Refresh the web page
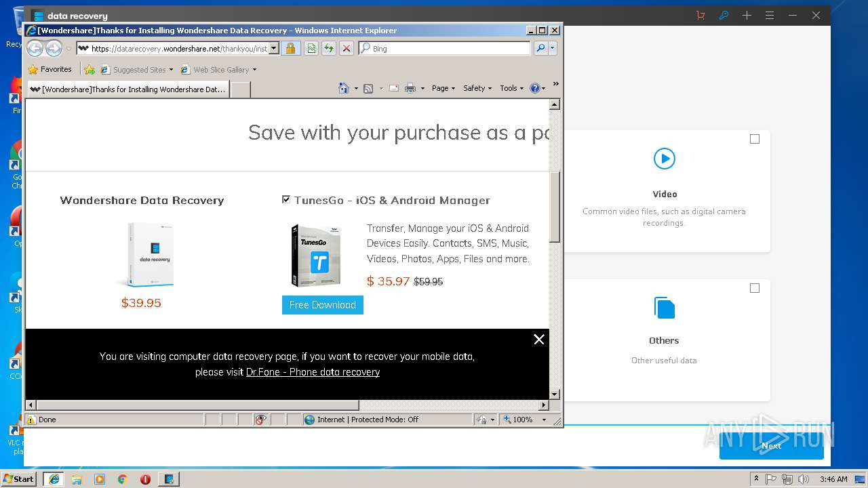 pos(328,48)
